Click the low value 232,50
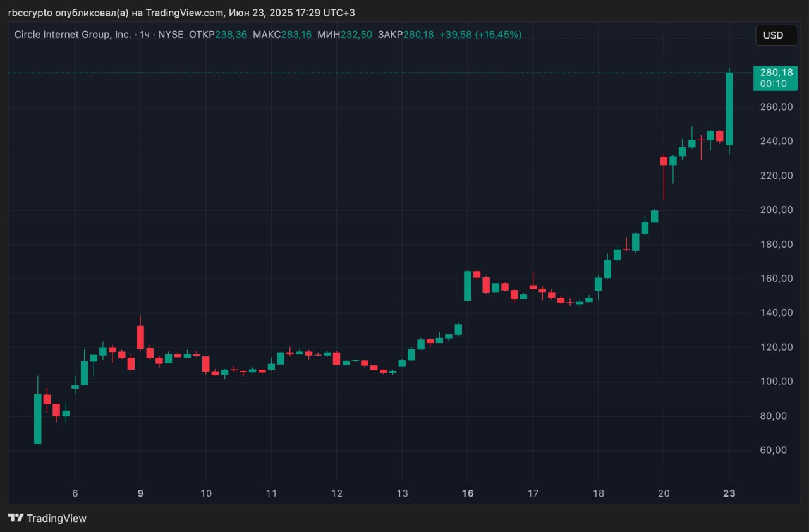This screenshot has width=809, height=532. coord(356,35)
